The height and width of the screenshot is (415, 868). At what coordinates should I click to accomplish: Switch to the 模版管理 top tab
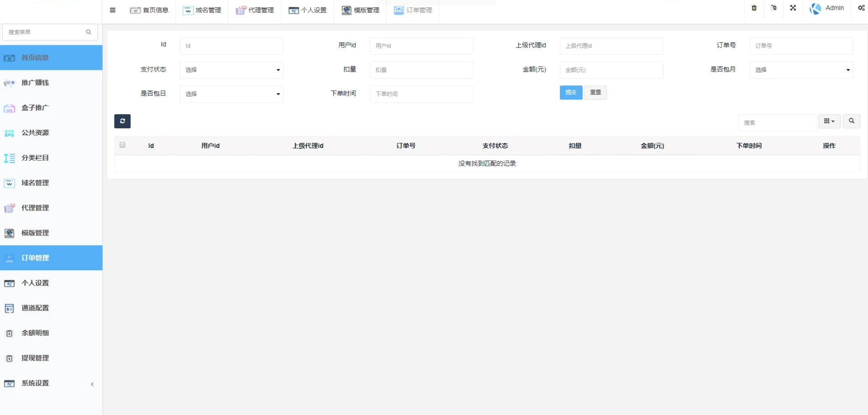click(x=361, y=10)
